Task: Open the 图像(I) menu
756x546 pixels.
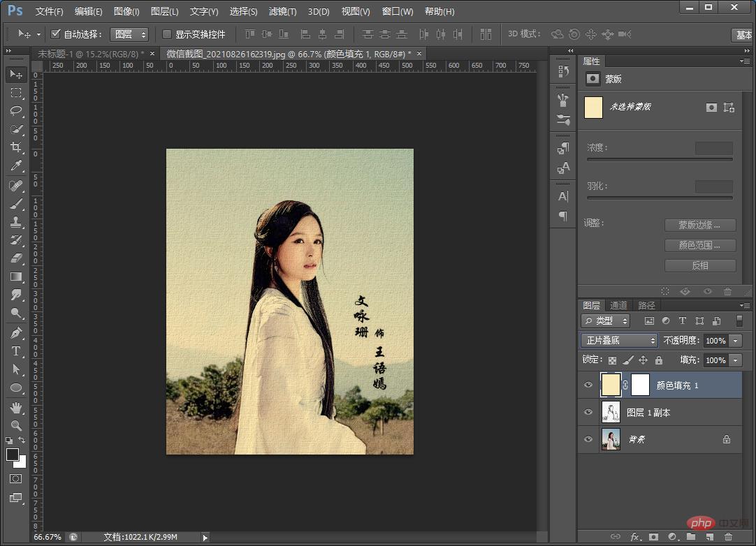Action: [x=126, y=11]
